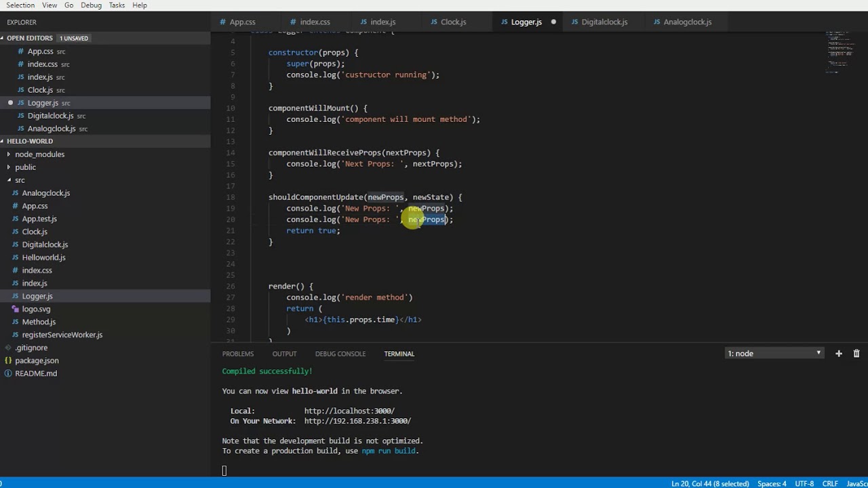Viewport: 868px width, 488px height.
Task: Expand the public folder
Action: click(x=25, y=167)
